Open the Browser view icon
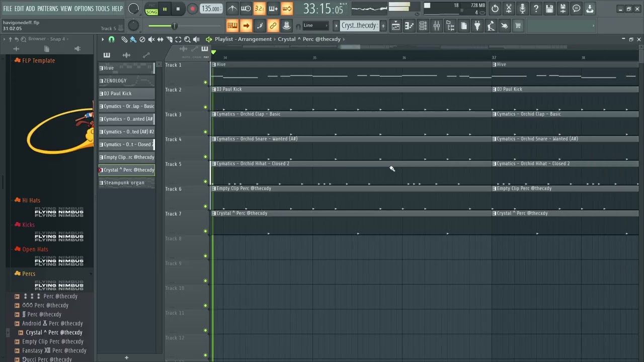The image size is (644, 362). point(450,26)
